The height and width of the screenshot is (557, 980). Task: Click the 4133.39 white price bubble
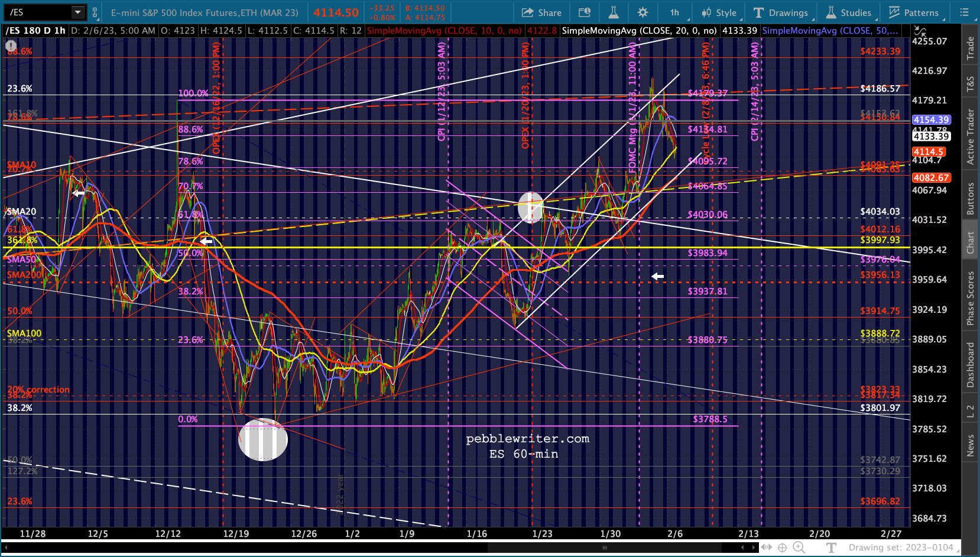[x=931, y=137]
